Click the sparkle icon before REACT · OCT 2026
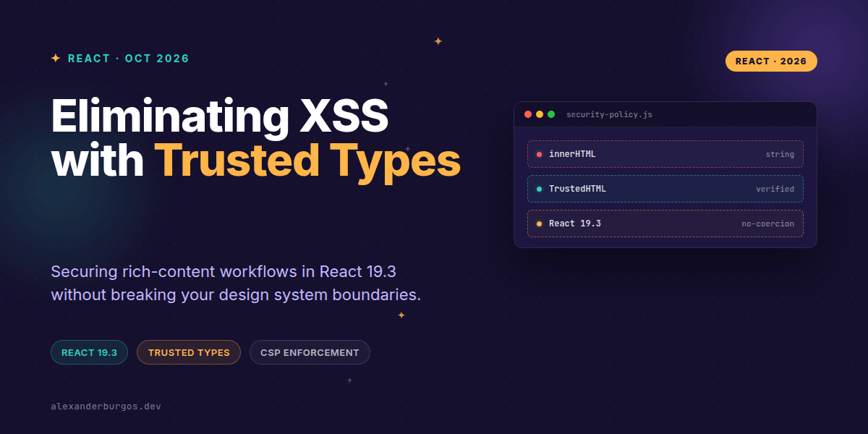 [x=56, y=59]
